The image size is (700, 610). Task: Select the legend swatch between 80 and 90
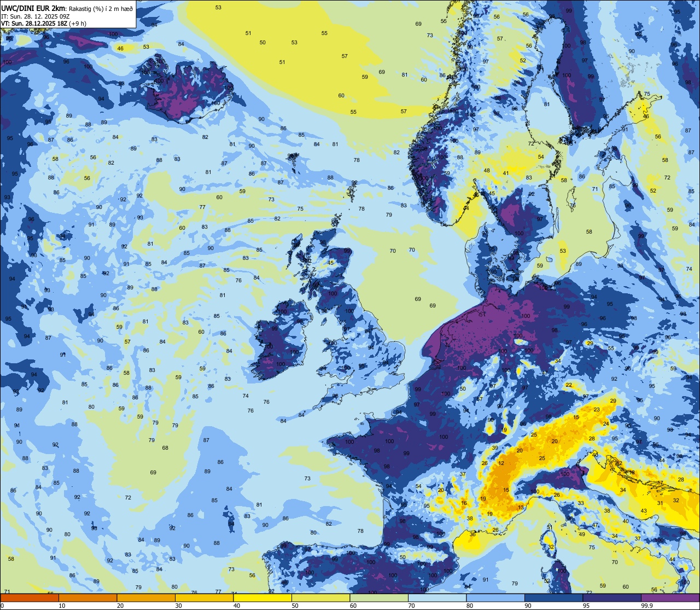click(x=495, y=597)
